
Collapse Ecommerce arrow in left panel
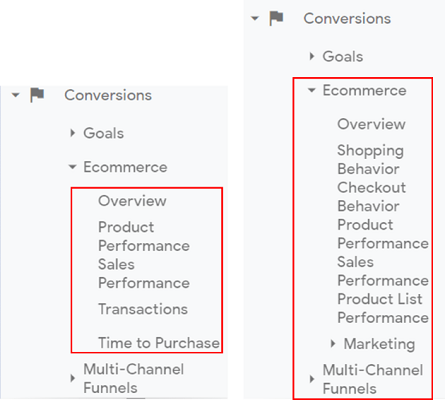tap(73, 167)
